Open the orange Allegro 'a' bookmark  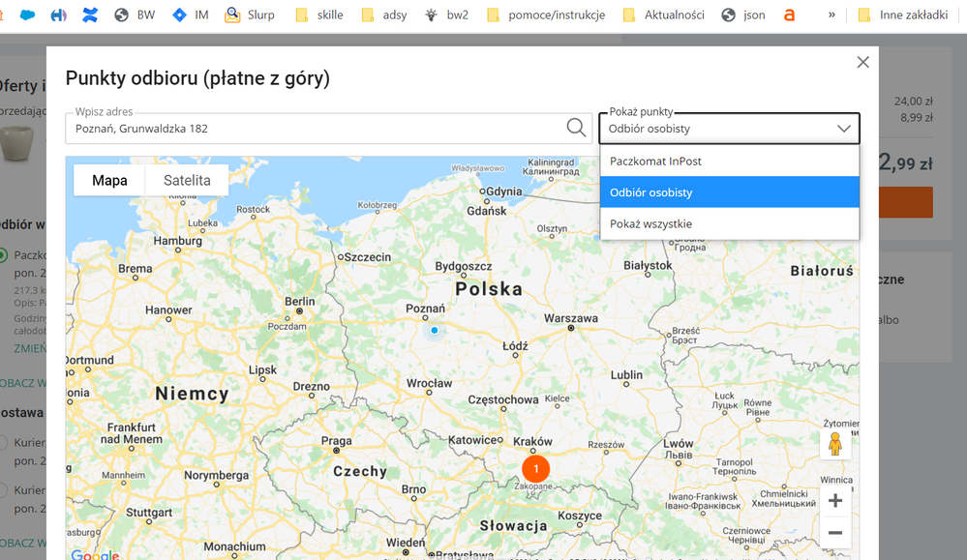tap(790, 15)
